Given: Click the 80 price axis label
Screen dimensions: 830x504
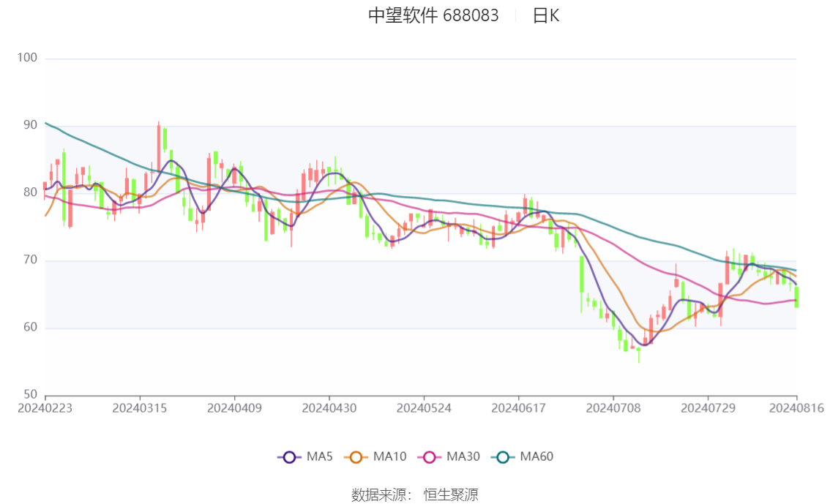Looking at the screenshot, I should (x=30, y=192).
